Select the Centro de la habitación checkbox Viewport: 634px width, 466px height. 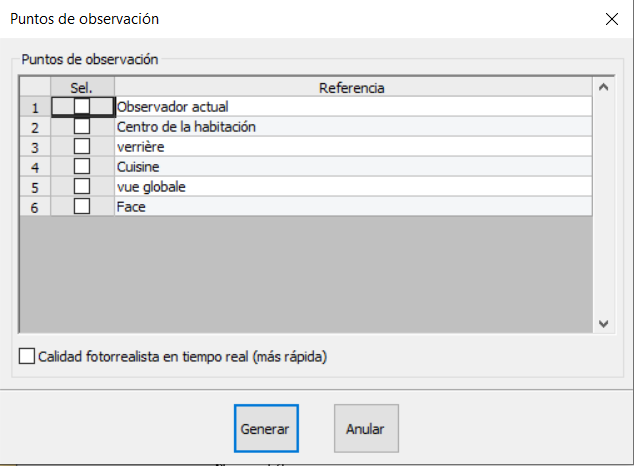coord(82,126)
